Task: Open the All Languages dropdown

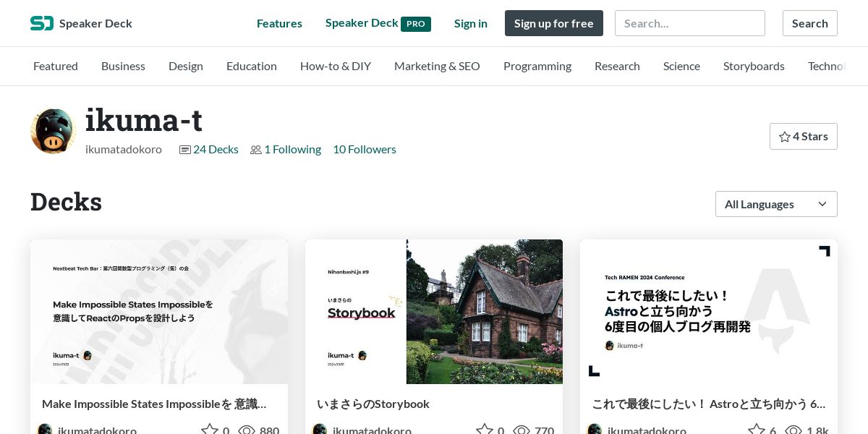Action: pyautogui.click(x=776, y=204)
